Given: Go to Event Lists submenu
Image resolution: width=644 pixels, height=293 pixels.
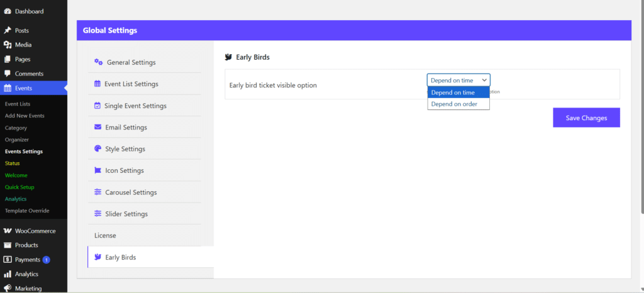Looking at the screenshot, I should point(18,104).
